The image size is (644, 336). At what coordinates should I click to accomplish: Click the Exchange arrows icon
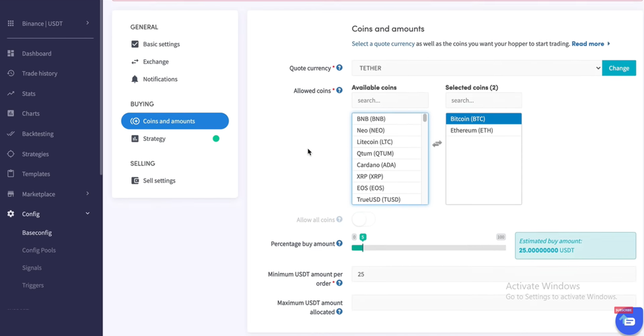(x=135, y=62)
